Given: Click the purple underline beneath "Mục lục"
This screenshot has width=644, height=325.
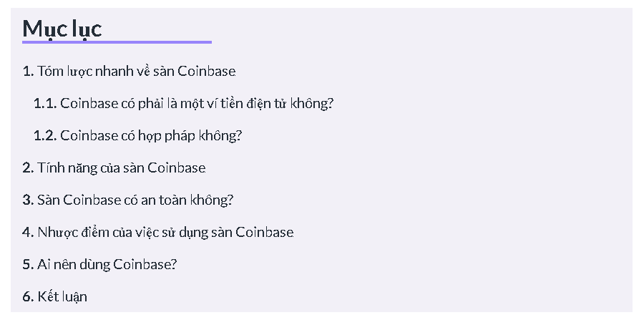Looking at the screenshot, I should click(x=117, y=42).
